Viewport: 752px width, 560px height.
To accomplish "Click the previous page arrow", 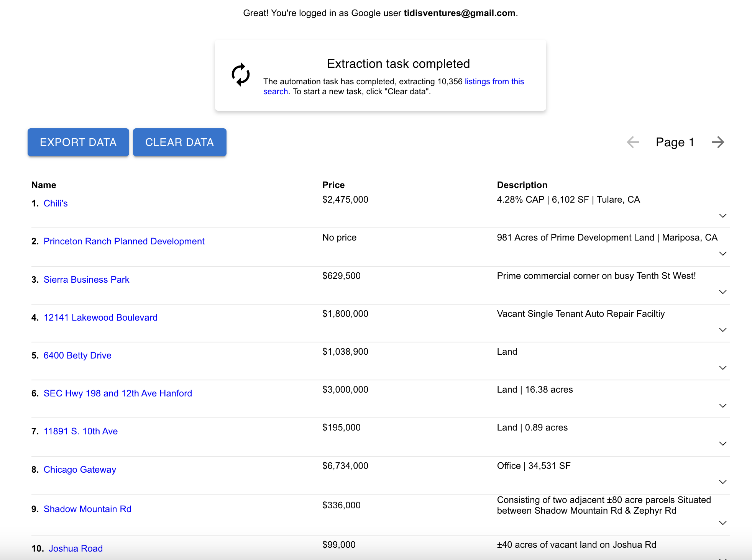I will (633, 142).
